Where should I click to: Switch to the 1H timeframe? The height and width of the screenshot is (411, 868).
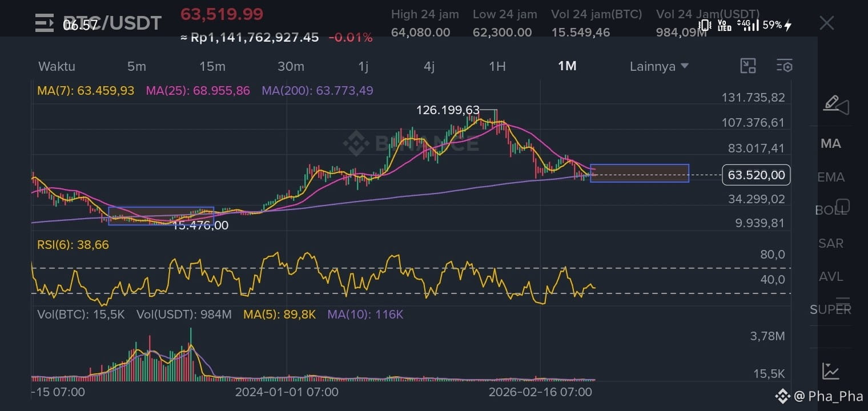coord(497,66)
